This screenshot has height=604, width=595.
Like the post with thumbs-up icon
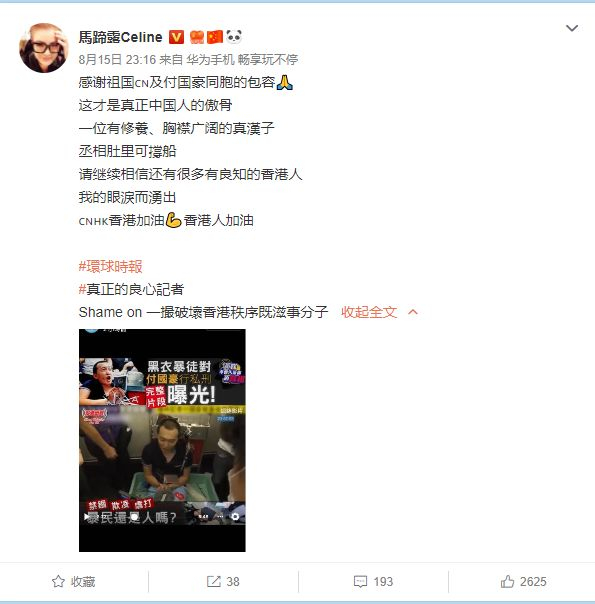click(x=507, y=581)
